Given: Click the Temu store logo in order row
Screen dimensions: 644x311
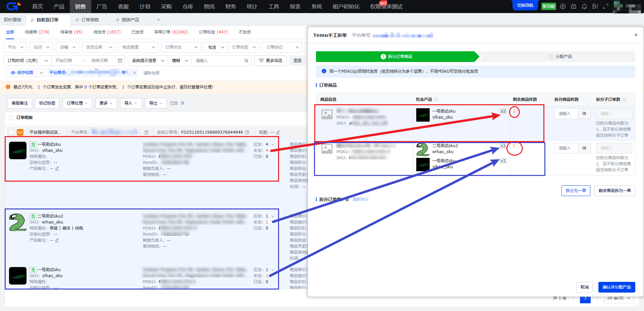Looking at the screenshot, I should click(20, 132).
